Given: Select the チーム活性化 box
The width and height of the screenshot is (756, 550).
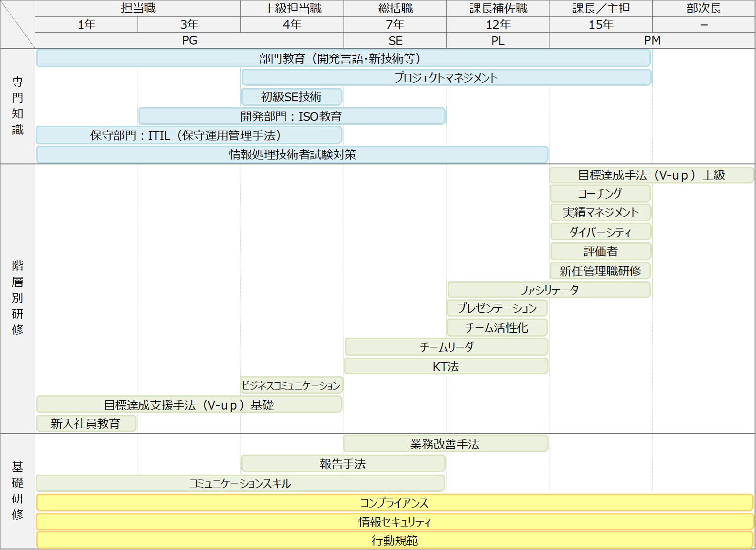Looking at the screenshot, I should pyautogui.click(x=497, y=327).
